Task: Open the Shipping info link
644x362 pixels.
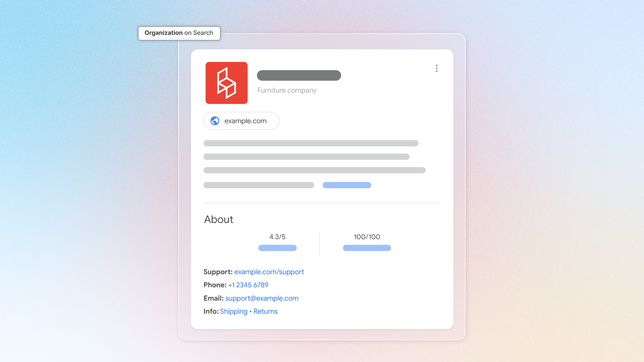Action: coord(233,311)
